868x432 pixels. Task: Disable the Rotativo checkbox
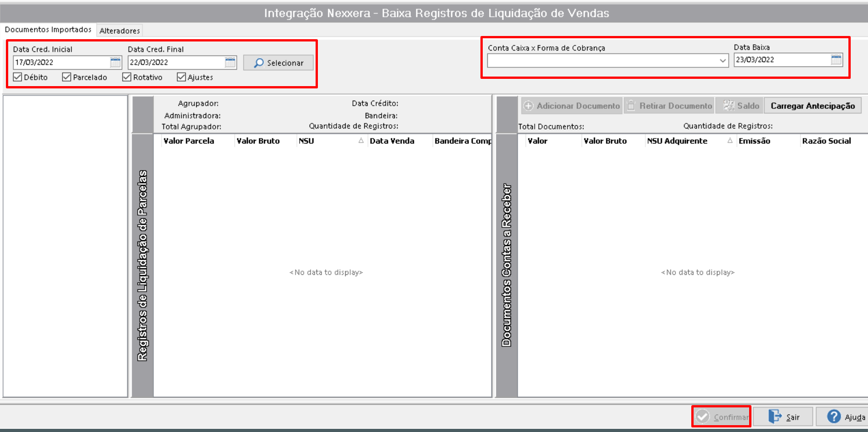point(127,77)
